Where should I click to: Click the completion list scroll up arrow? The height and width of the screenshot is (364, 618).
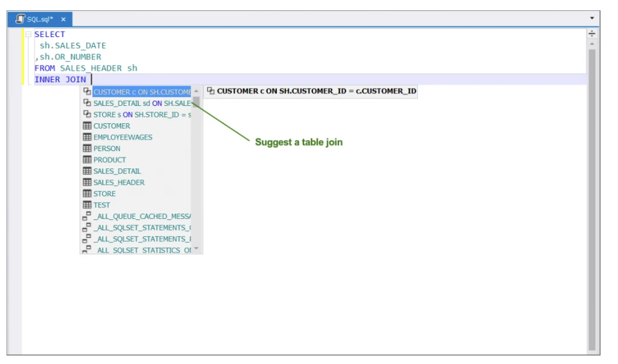point(196,91)
